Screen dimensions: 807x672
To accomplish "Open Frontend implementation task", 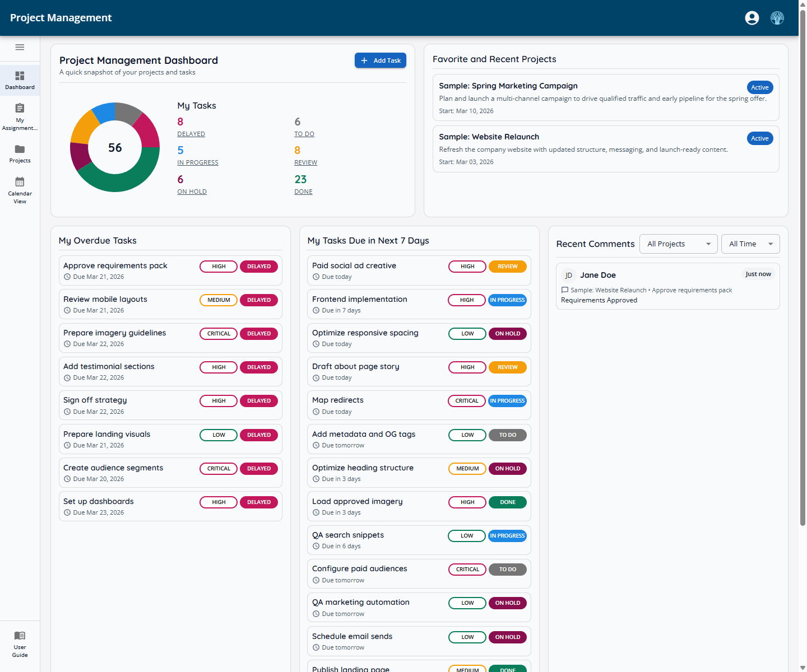I will (419, 304).
